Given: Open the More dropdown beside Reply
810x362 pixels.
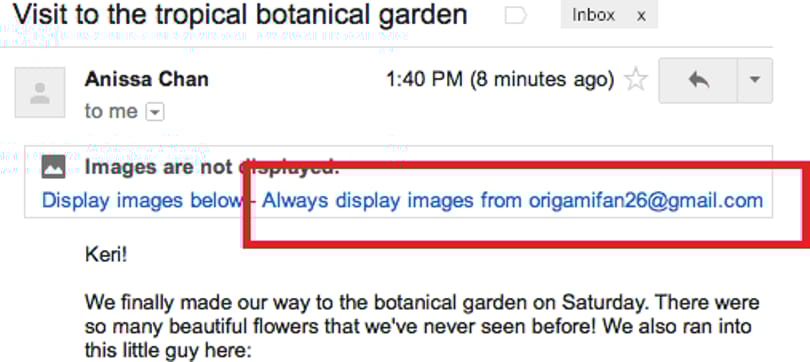Looking at the screenshot, I should coord(755,81).
